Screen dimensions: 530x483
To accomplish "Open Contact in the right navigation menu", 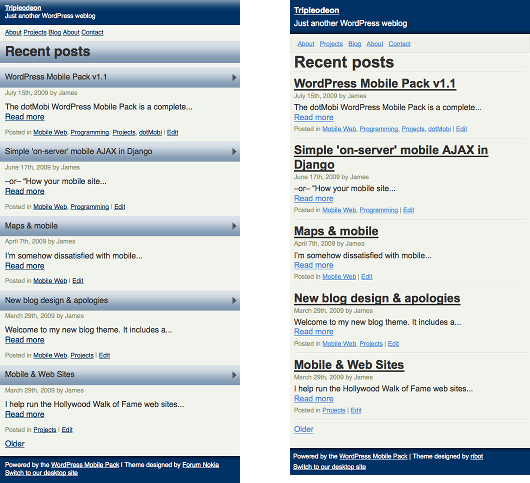I will (x=399, y=44).
